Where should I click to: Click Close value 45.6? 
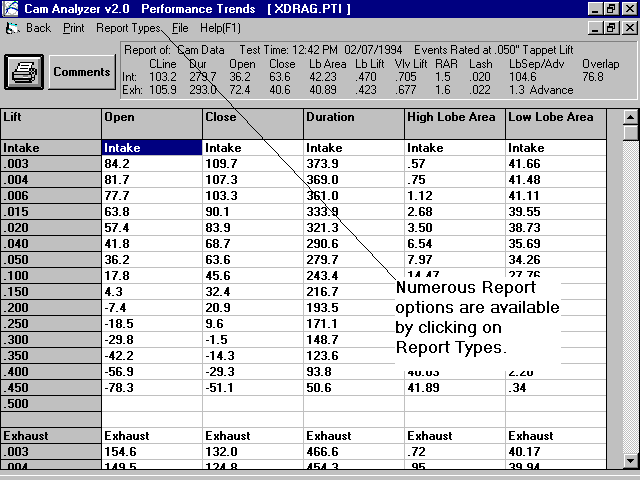(x=253, y=276)
